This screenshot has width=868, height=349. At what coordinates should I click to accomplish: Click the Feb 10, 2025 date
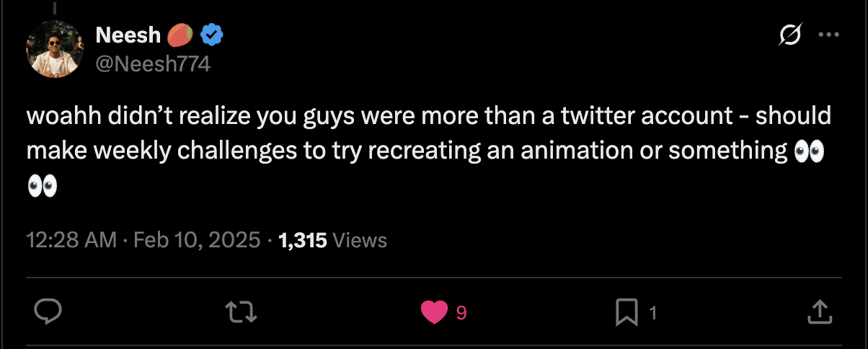point(195,240)
